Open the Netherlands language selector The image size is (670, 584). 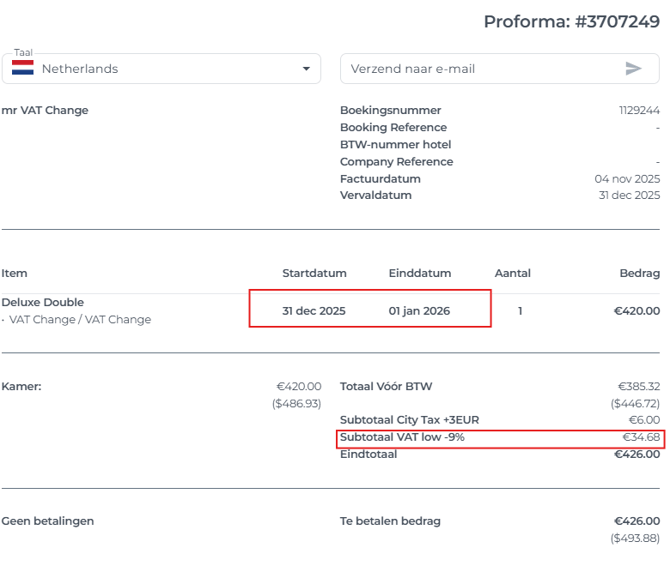pos(160,69)
